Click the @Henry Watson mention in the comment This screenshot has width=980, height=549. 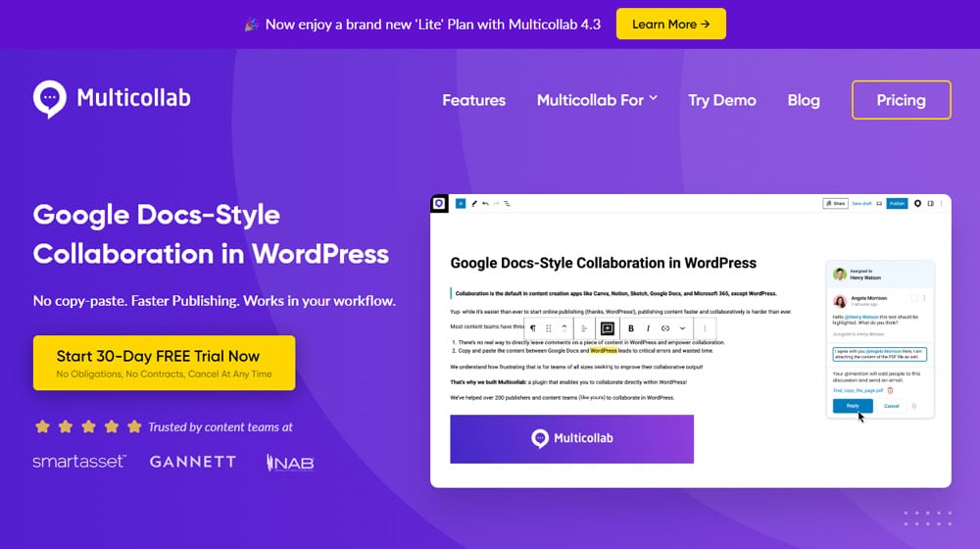[x=861, y=317]
